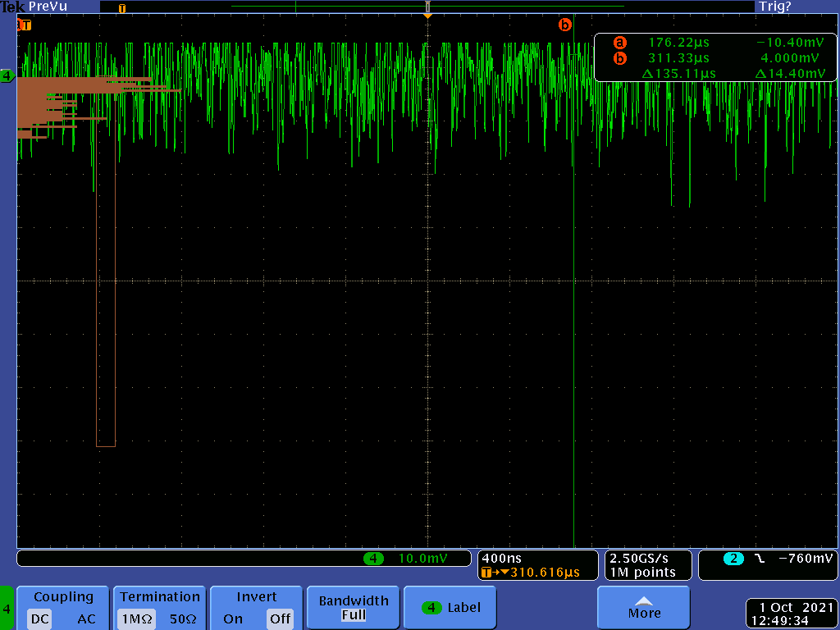Click the channel 2 trigger source badge
Viewport: 840px width, 630px height.
pos(733,559)
